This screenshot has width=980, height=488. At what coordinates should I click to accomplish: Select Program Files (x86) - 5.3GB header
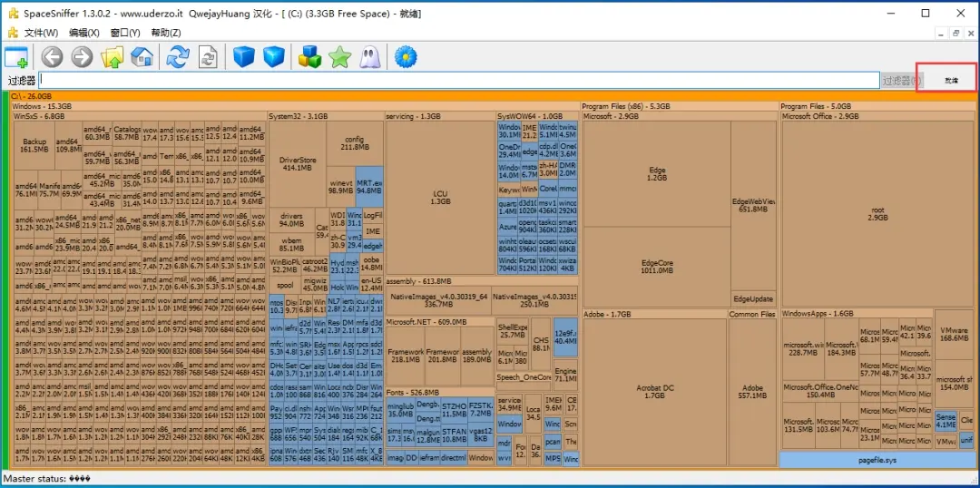pyautogui.click(x=680, y=106)
